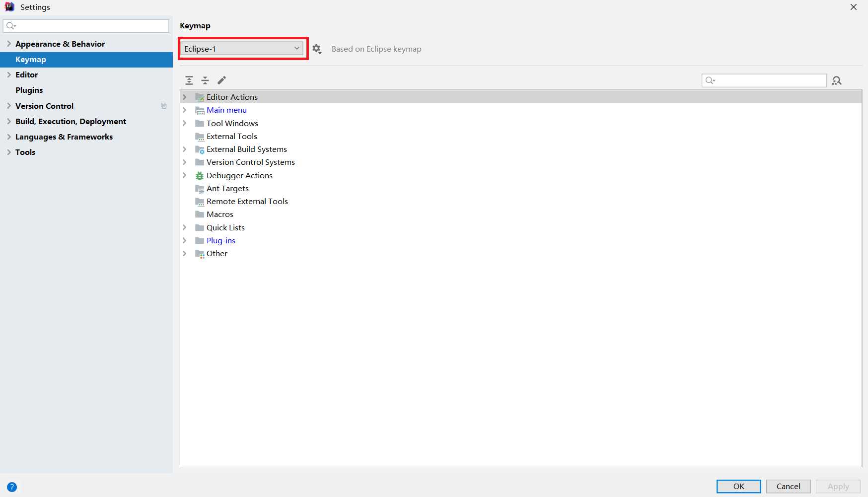Select the Plug-ins row label
868x497 pixels.
click(221, 240)
